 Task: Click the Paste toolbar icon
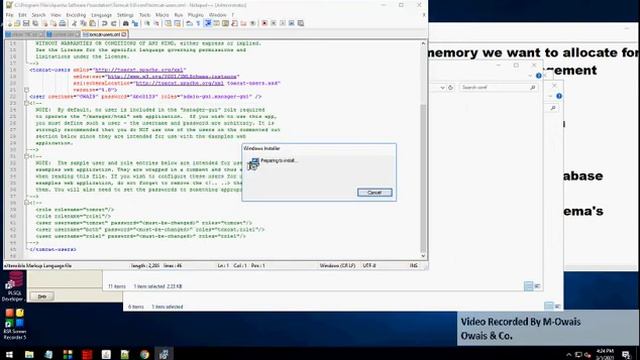(93, 24)
